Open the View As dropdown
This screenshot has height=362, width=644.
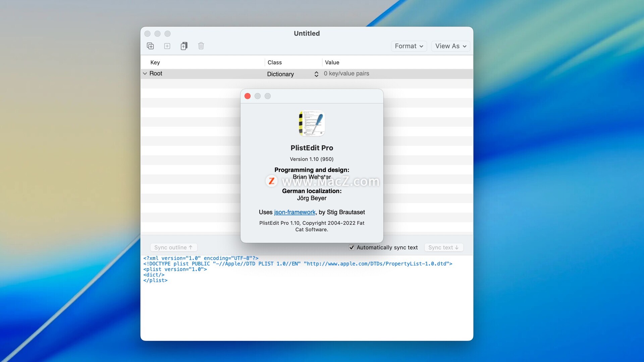450,46
